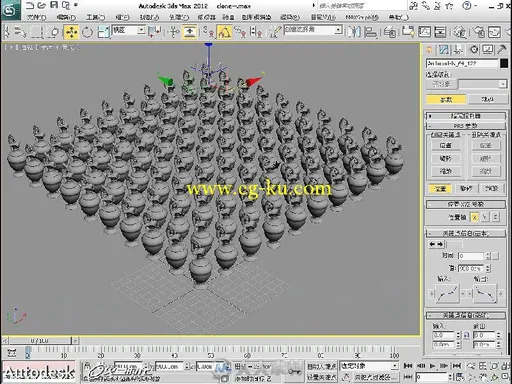Select the Select and Rotate tool
Image resolution: width=512 pixels, height=384 pixels.
pos(87,32)
